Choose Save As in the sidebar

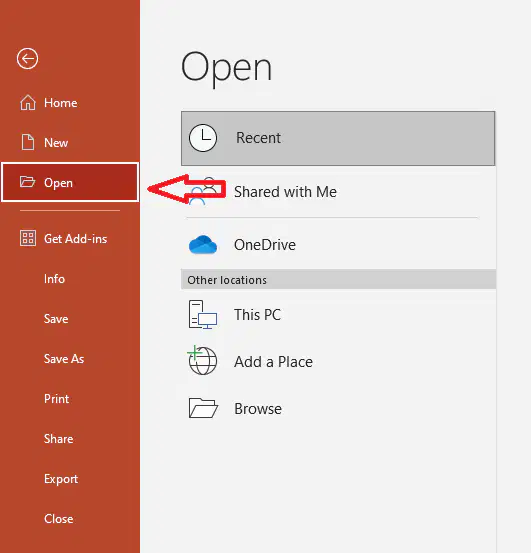tap(64, 359)
